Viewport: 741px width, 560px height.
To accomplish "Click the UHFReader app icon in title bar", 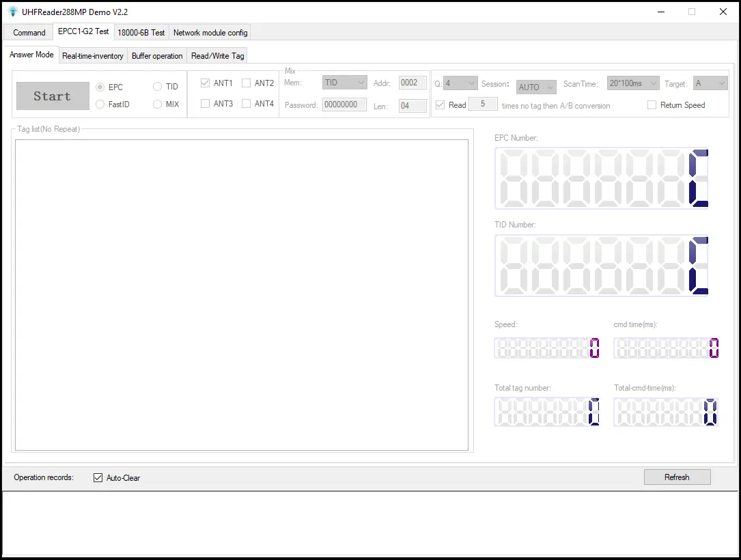I will coord(12,12).
